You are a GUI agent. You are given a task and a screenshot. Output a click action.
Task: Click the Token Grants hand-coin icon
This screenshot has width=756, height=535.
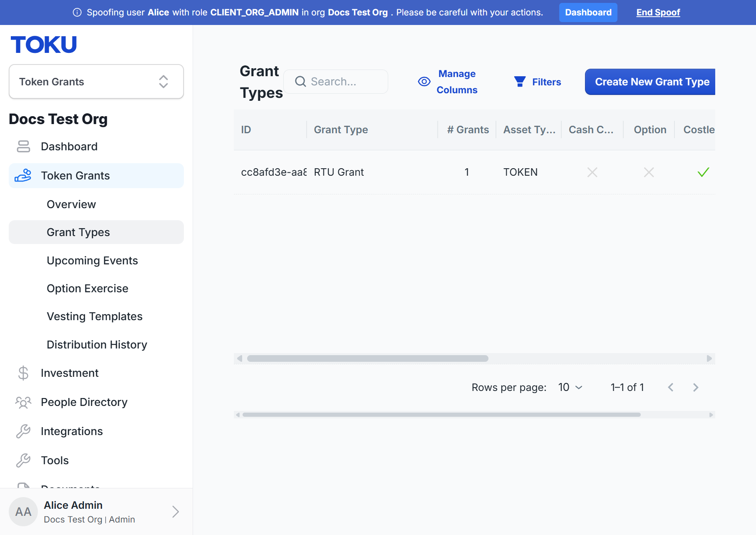pyautogui.click(x=23, y=175)
